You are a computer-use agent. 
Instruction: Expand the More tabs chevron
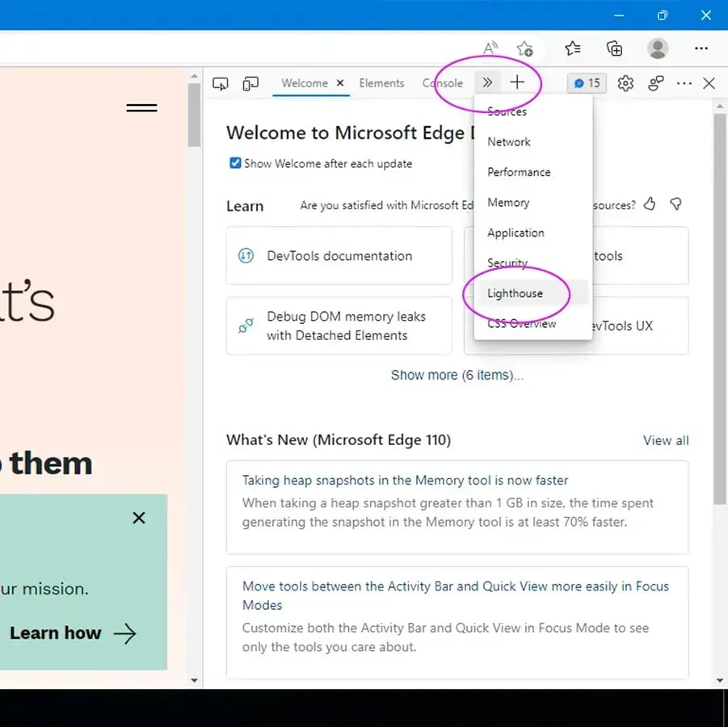(x=487, y=82)
